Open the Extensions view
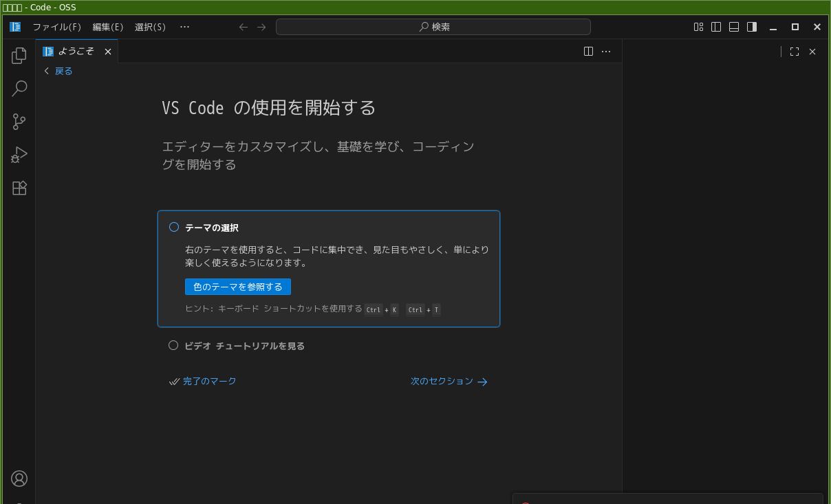This screenshot has height=504, width=831. [19, 188]
